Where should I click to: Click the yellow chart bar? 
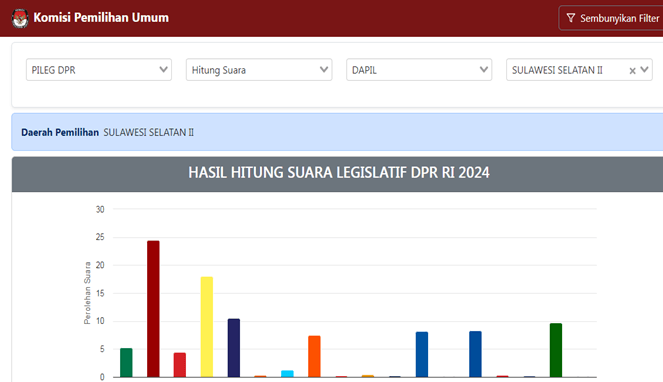click(x=207, y=327)
